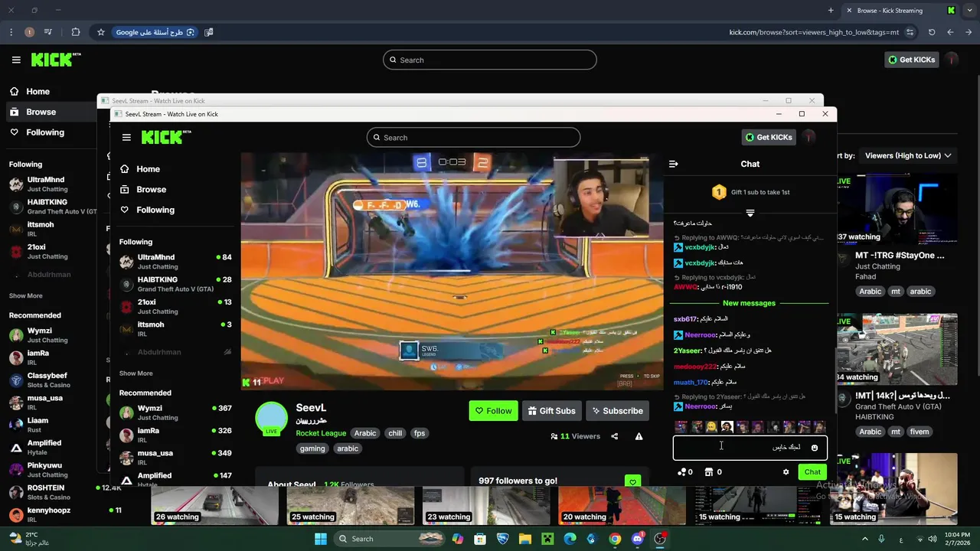Click the chat message input box
Viewport: 980px width, 551px height.
(x=750, y=448)
